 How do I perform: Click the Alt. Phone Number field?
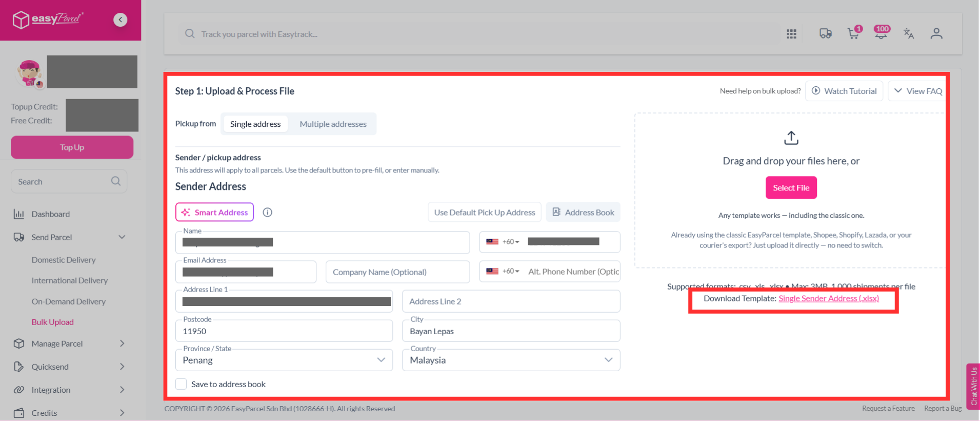tap(574, 272)
